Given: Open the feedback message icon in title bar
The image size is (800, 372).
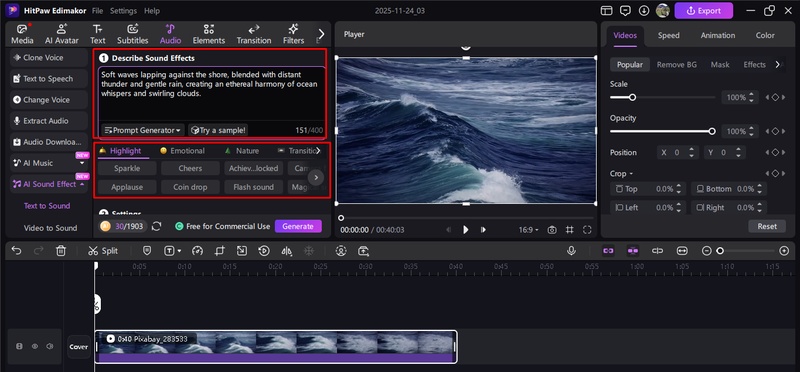Looking at the screenshot, I should coord(625,10).
